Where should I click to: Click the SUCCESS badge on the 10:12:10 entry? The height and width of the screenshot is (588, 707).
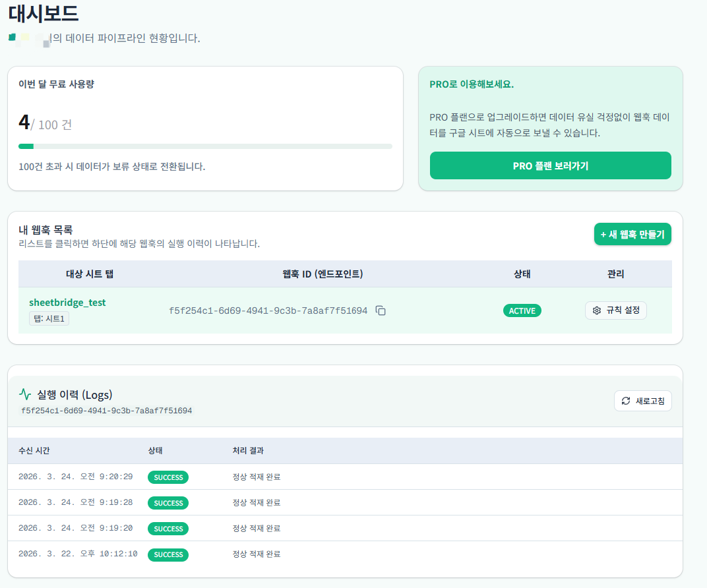pos(168,554)
